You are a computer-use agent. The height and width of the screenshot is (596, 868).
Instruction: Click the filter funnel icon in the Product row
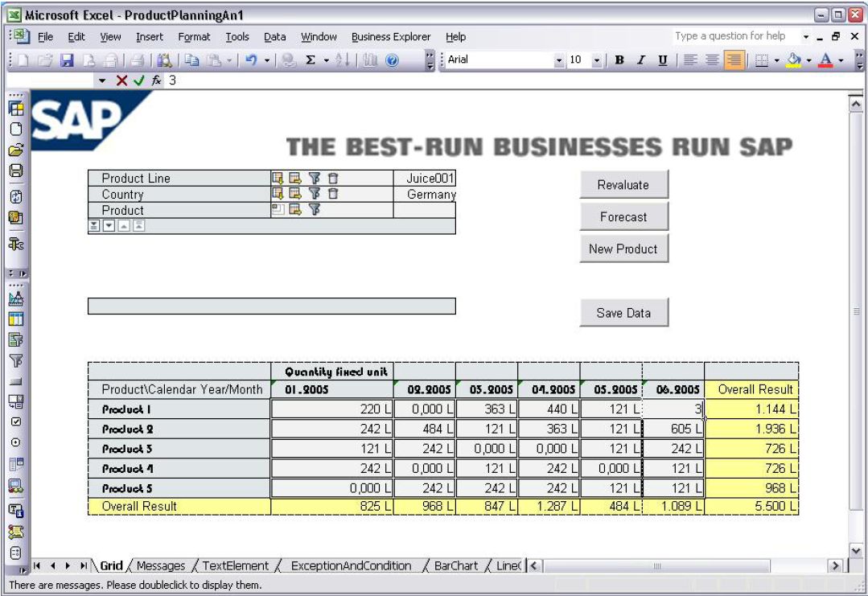tap(315, 210)
